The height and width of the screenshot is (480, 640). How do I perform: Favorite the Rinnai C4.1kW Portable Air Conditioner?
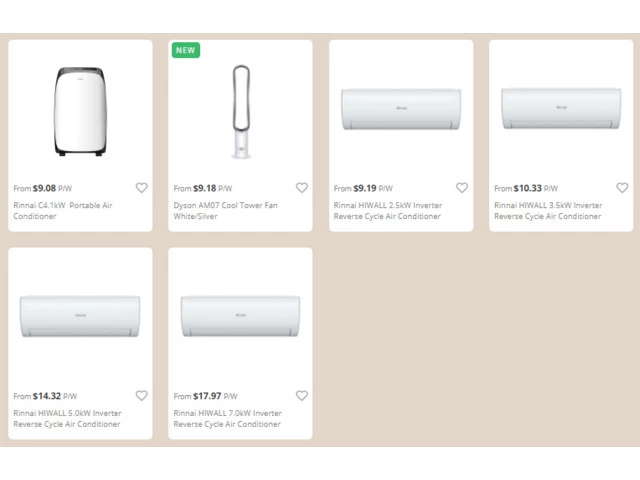tap(141, 188)
